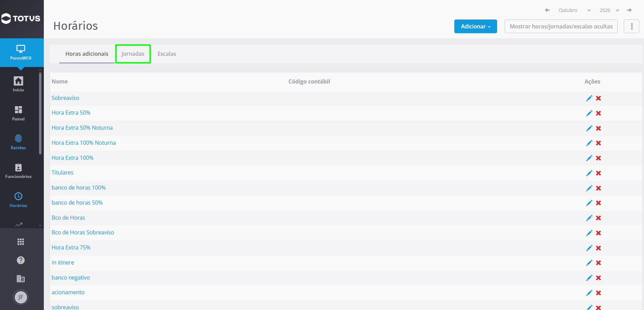Screen dimensions: 644x310
Task: Go to Início in the sidebar
Action: pos(18,84)
